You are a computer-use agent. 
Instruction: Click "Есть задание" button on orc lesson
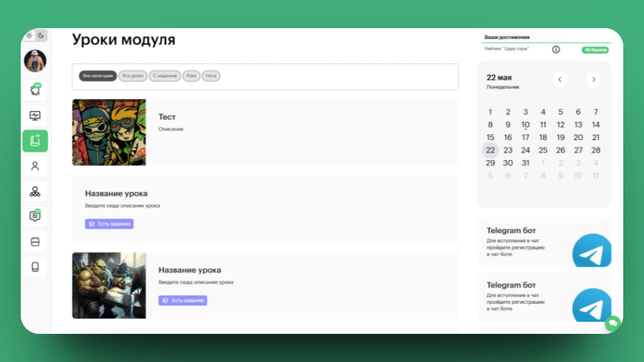(x=182, y=300)
